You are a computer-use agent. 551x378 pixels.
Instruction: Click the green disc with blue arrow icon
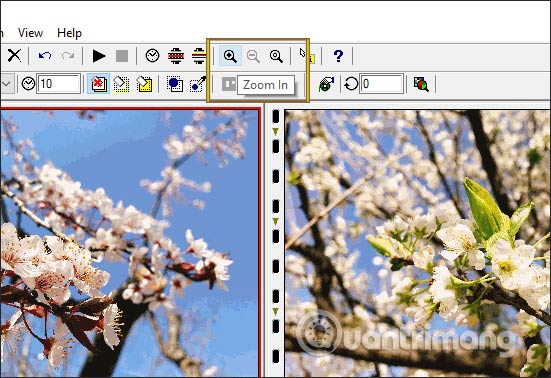(326, 84)
